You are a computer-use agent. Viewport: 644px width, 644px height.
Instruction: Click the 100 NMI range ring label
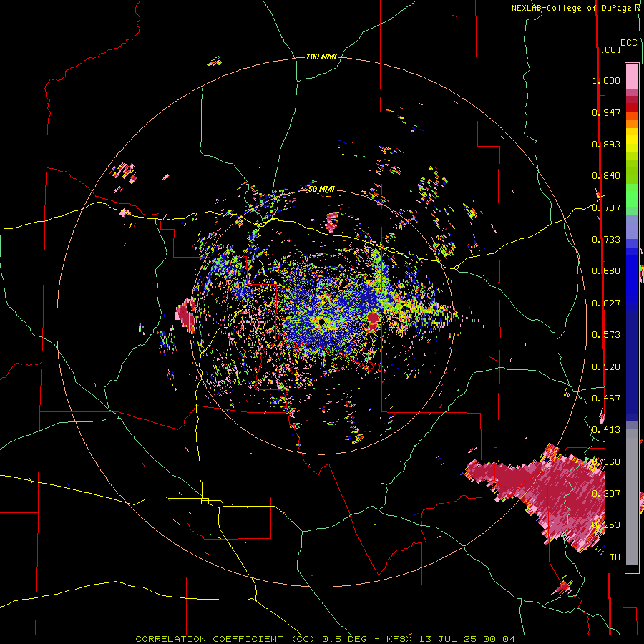tap(321, 57)
